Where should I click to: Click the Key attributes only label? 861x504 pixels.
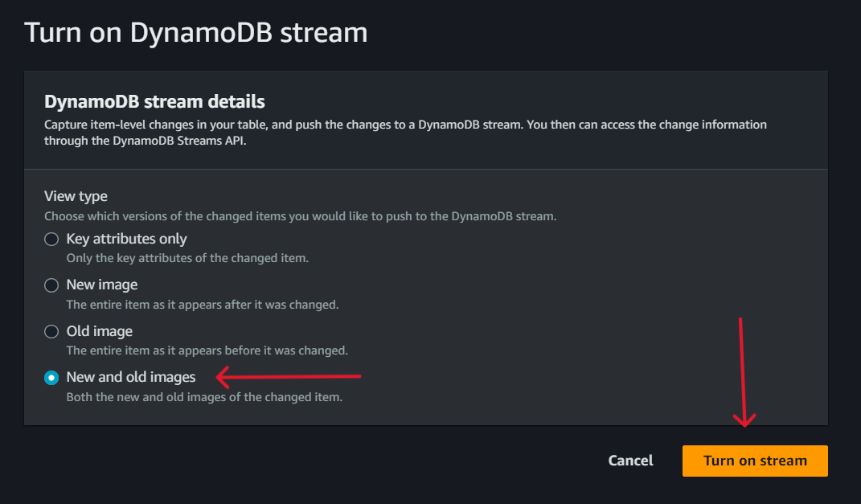[126, 239]
